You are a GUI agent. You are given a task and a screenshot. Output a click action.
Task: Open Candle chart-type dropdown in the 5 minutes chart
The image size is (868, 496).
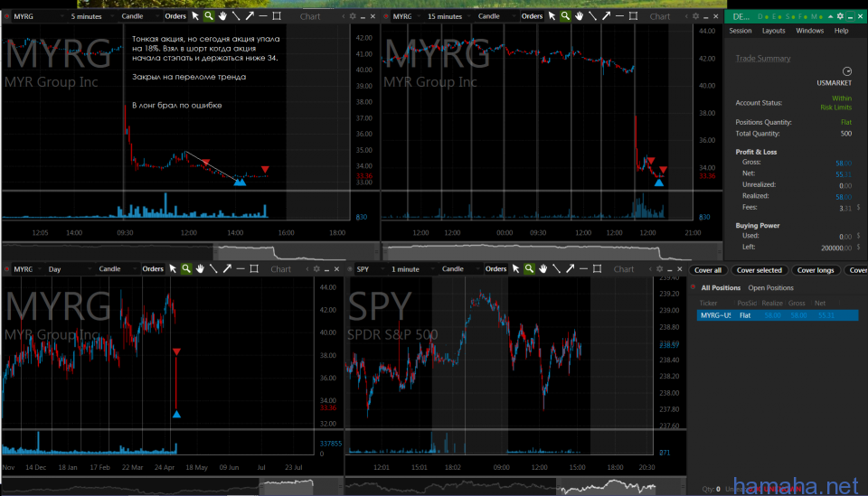pos(139,16)
